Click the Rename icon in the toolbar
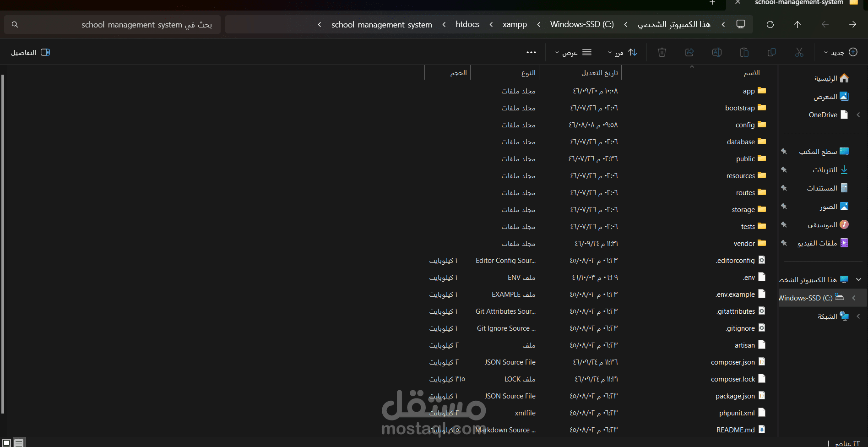Screen dimensions: 868x447 click(x=717, y=52)
